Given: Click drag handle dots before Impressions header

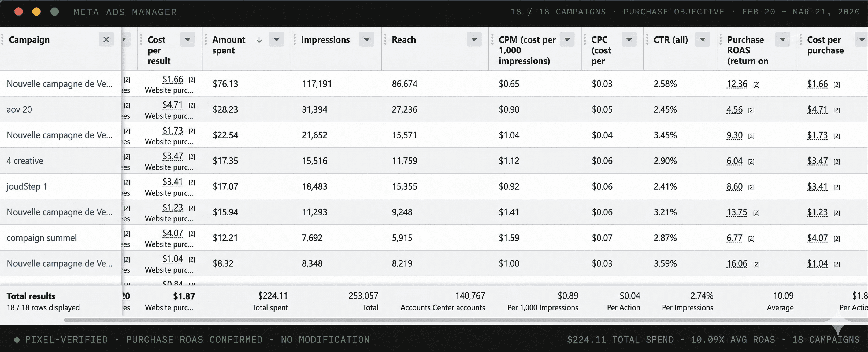Looking at the screenshot, I should point(295,39).
